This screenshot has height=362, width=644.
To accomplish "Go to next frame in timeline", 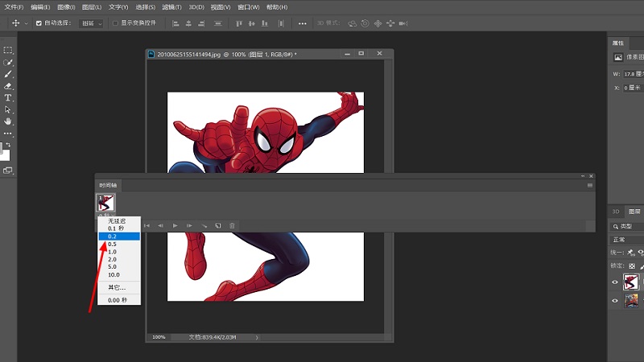I will pos(189,226).
